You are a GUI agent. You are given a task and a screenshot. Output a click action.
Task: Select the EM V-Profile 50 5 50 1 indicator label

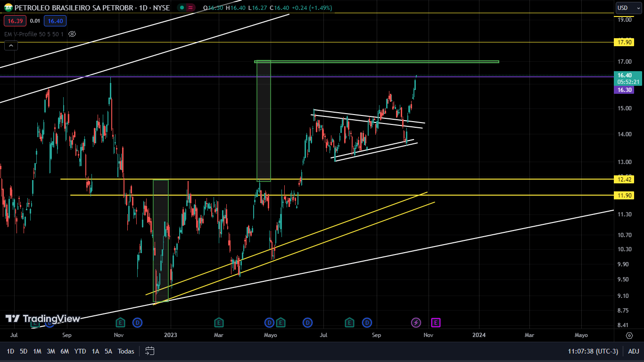[34, 34]
